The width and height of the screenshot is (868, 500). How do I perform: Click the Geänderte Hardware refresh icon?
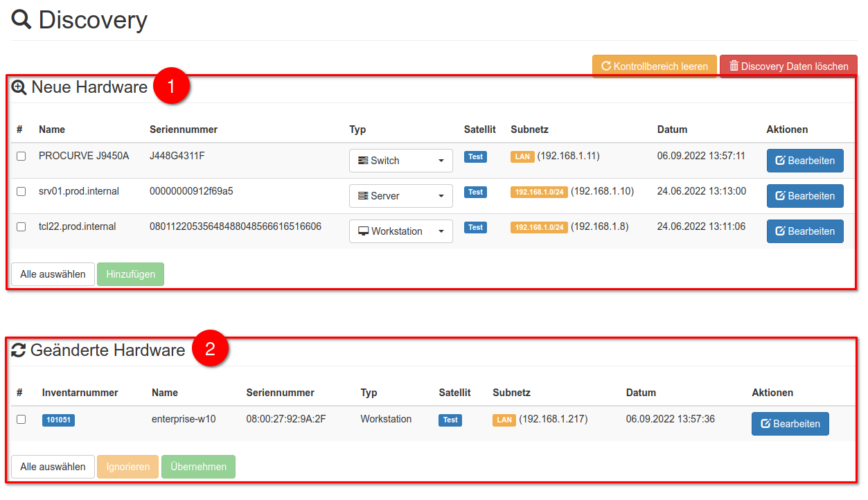pos(19,350)
